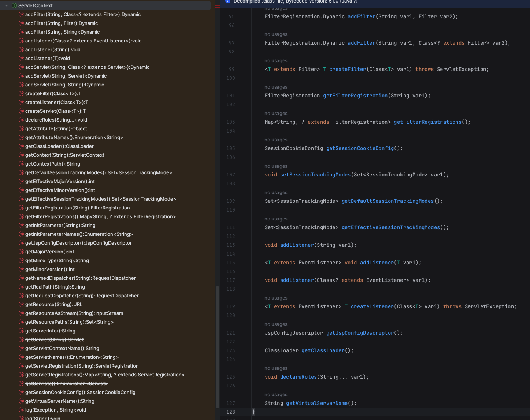Screen dimensions: 530x420
Task: Select getNamedDispatcher(String):RequestDispatcher row
Action: pos(81,278)
